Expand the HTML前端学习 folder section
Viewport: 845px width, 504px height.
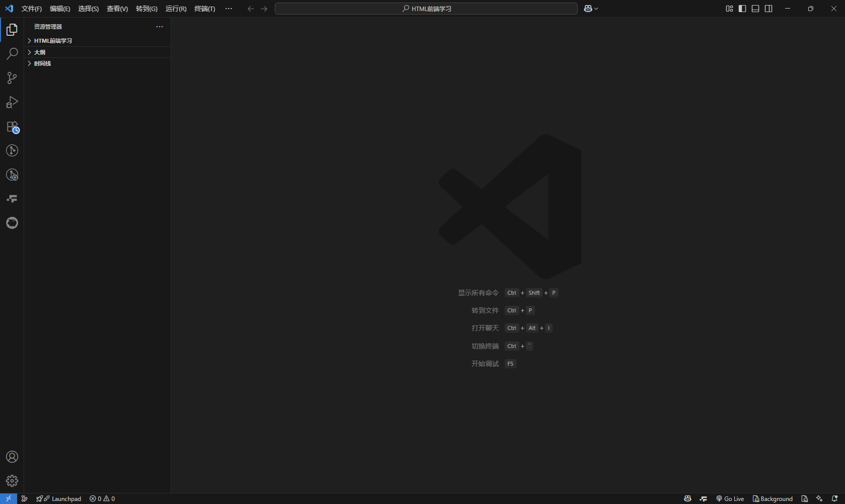(x=98, y=41)
